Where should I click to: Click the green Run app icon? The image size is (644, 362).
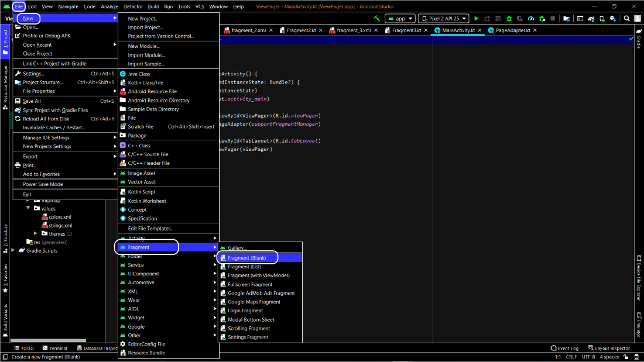click(476, 19)
